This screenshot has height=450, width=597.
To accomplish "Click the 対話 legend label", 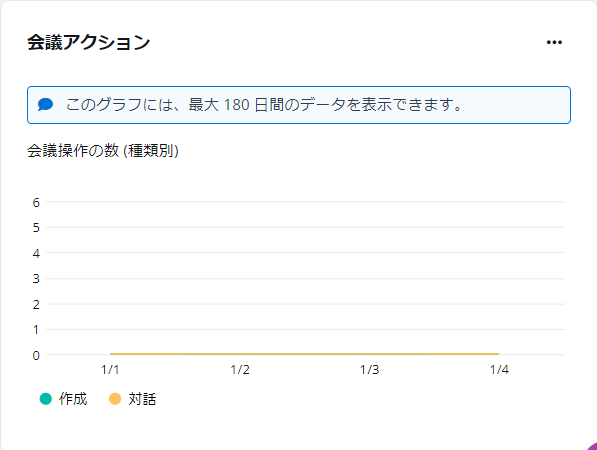I will click(x=142, y=399).
